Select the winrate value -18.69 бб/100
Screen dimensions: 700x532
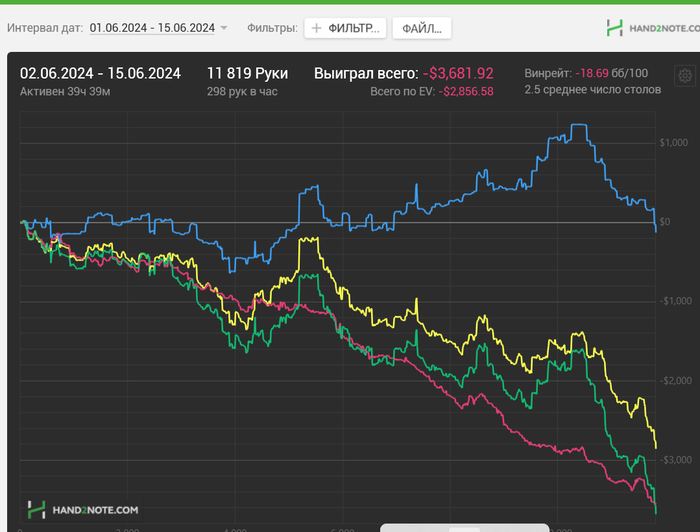pos(611,73)
